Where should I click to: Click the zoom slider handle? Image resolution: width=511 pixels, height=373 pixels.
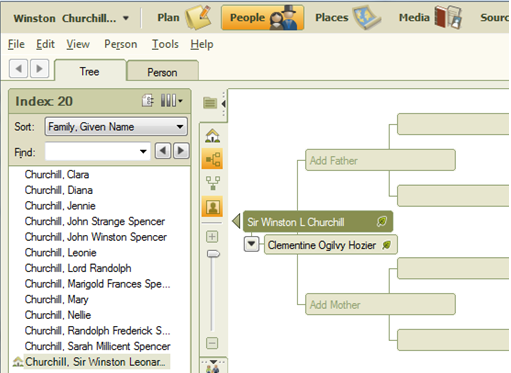point(213,254)
